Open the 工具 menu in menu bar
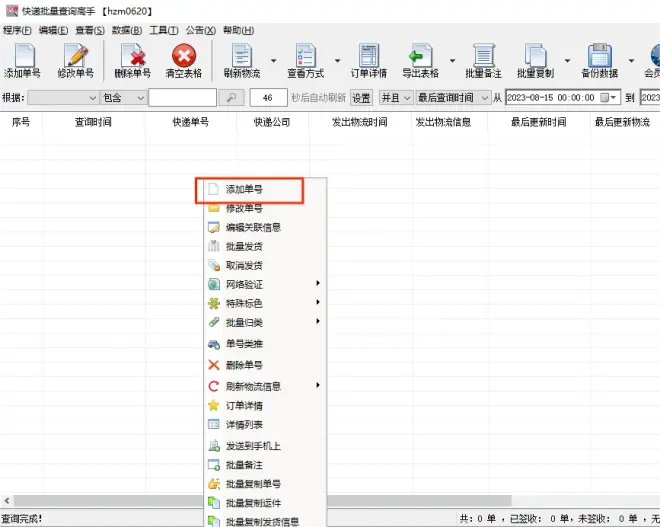The image size is (660, 527). (x=163, y=30)
